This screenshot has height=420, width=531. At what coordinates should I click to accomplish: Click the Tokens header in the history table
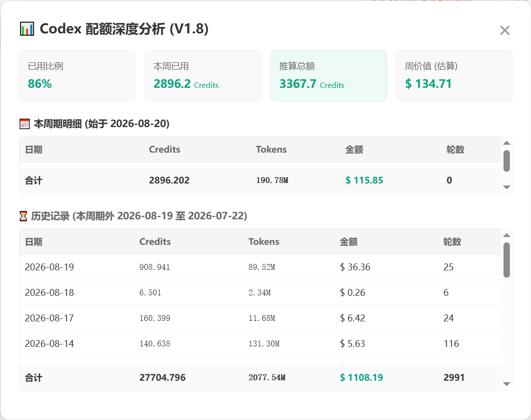[264, 242]
